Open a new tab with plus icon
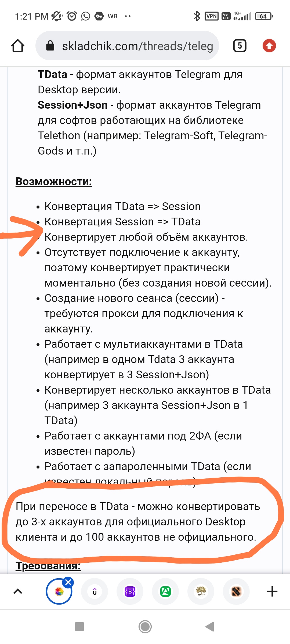This screenshot has height=644, width=290. (x=272, y=591)
